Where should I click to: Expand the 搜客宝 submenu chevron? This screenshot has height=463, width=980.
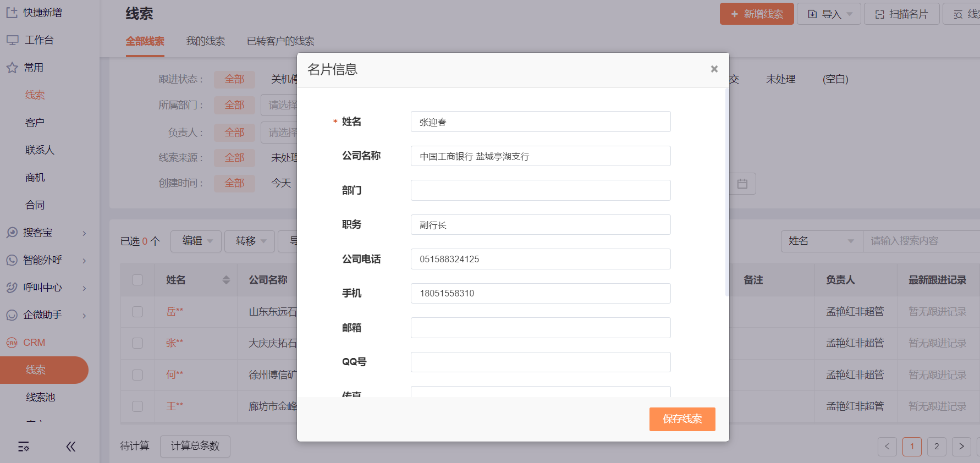pyautogui.click(x=84, y=233)
